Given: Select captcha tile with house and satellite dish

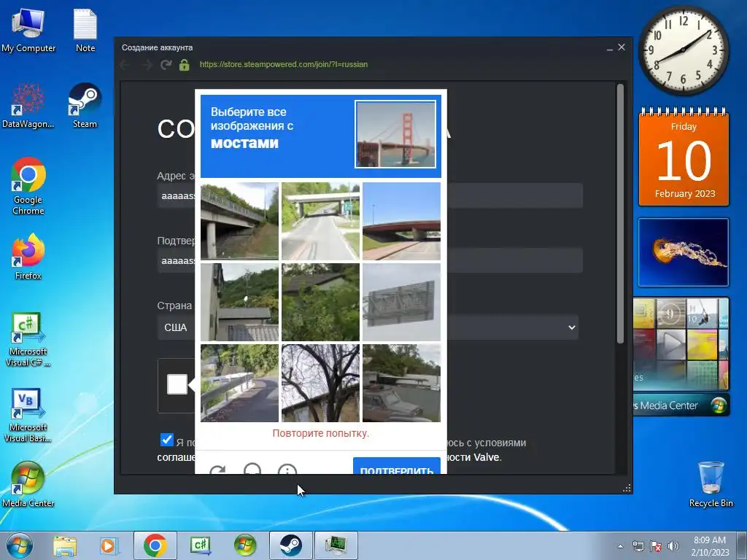Looking at the screenshot, I should [239, 303].
